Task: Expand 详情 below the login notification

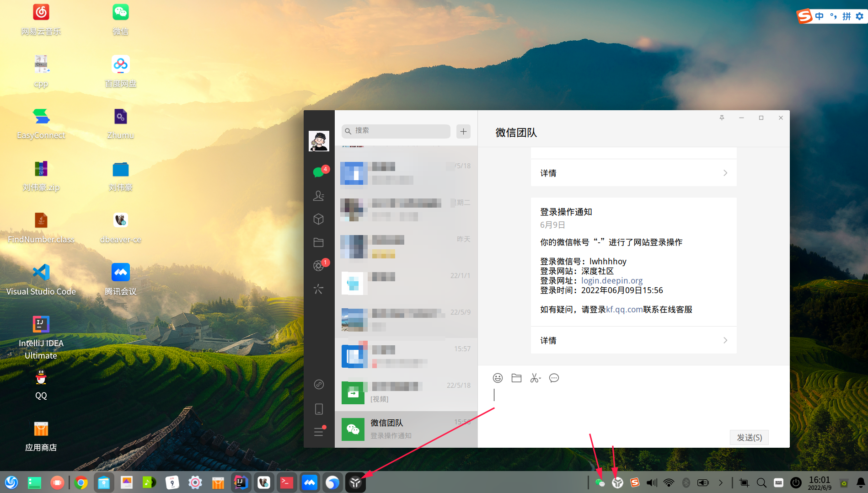Action: tap(633, 340)
